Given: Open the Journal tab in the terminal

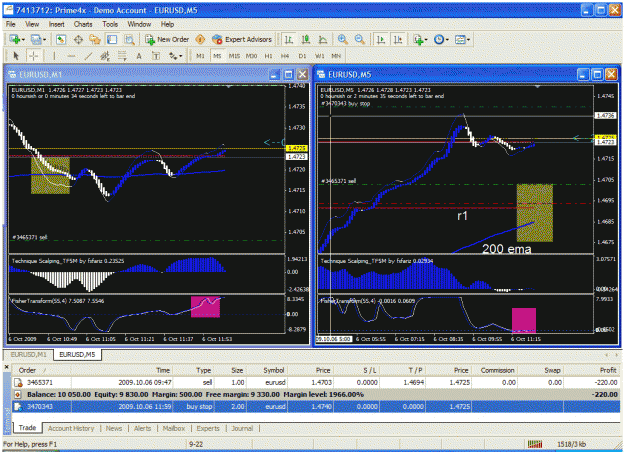Looking at the screenshot, I should (242, 428).
